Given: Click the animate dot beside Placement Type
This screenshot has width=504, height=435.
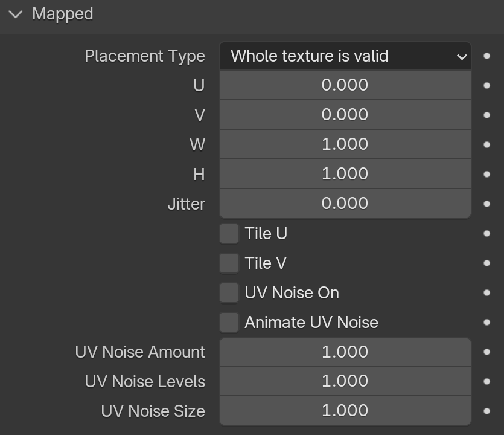Looking at the screenshot, I should tap(486, 56).
